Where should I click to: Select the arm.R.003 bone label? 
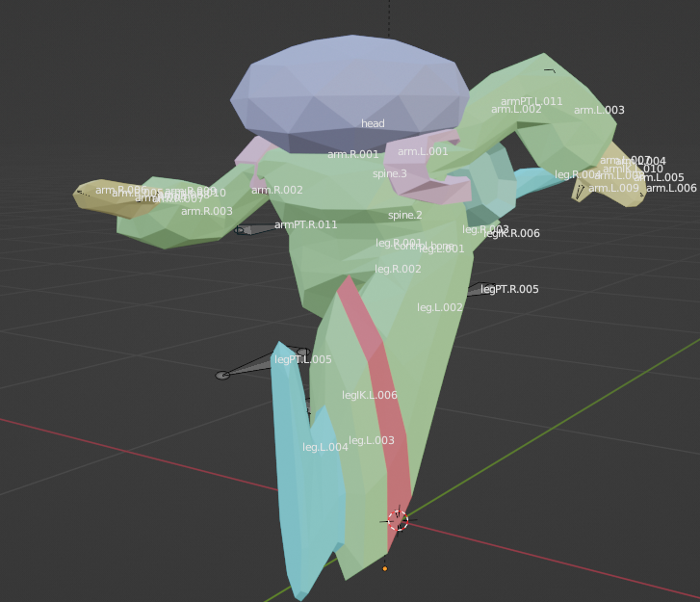[x=207, y=211]
